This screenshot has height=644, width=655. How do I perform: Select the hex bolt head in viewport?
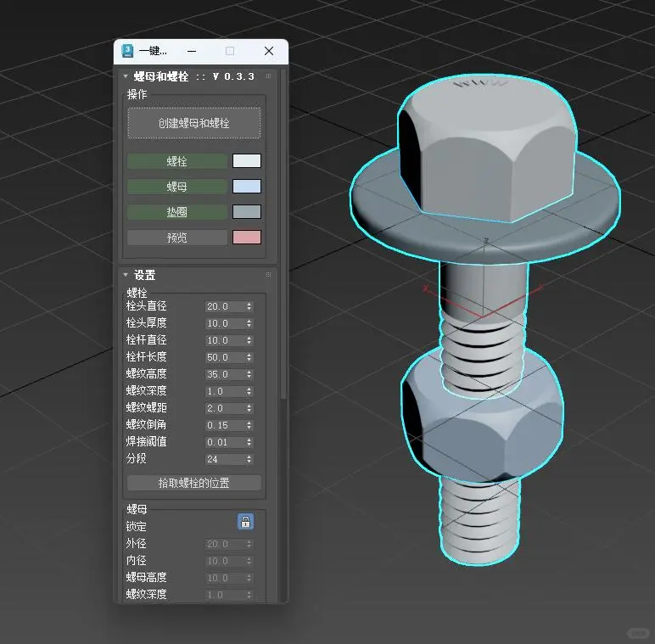tap(489, 150)
